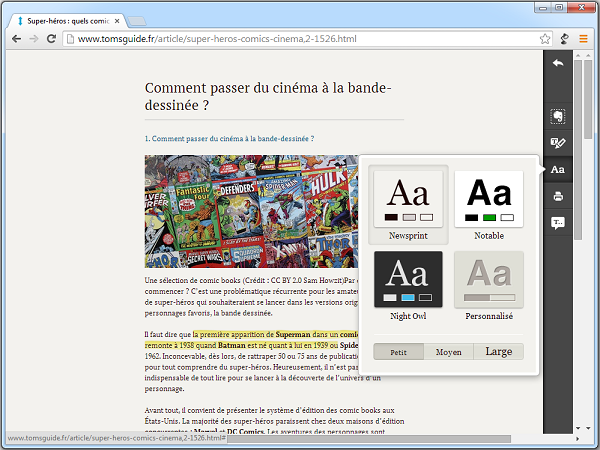Open the Chrome hamburger menu
The height and width of the screenshot is (450, 600).
(583, 39)
